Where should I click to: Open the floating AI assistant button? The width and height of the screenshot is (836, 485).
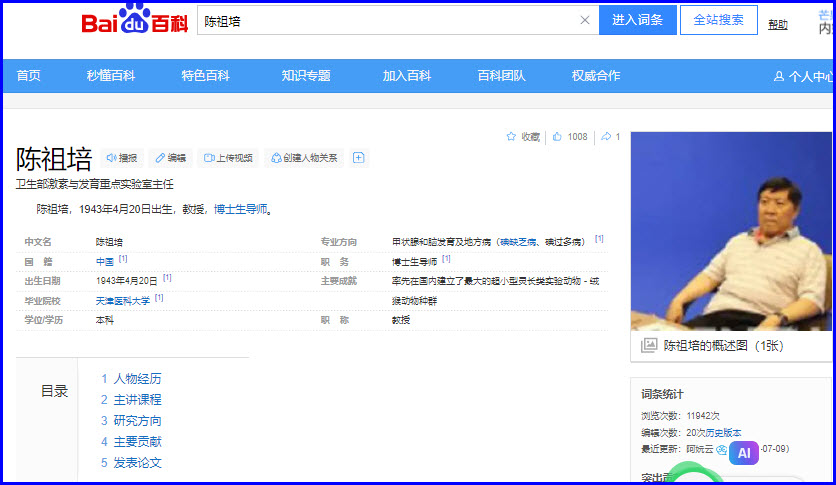point(743,453)
